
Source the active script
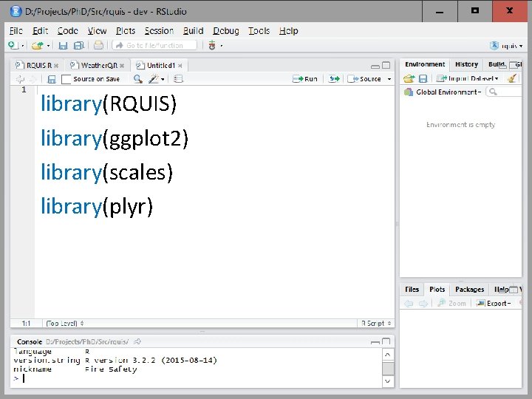[364, 79]
